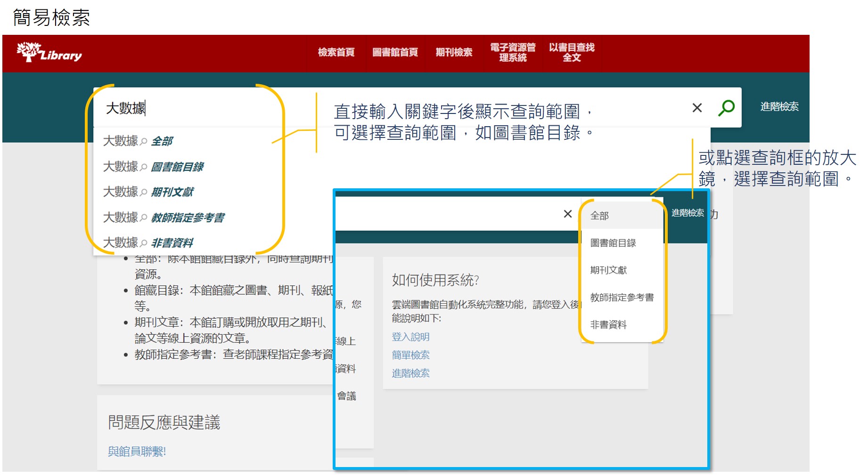Select 非書資料 in the scope dropdown list
The width and height of the screenshot is (868, 476).
pos(608,325)
